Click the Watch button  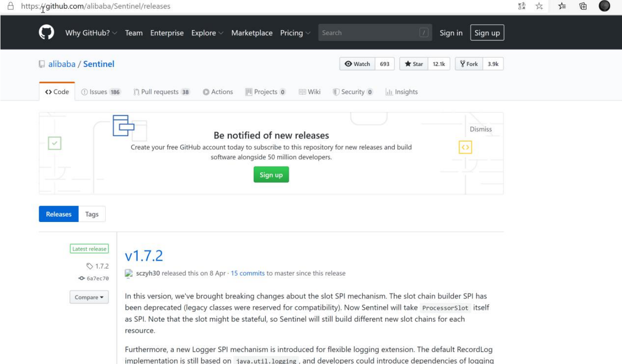pos(357,64)
